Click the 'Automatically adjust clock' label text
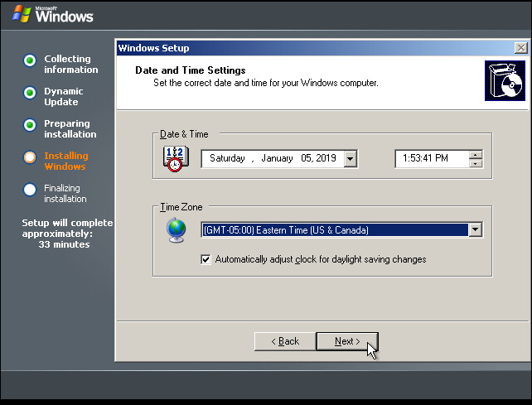This screenshot has height=405, width=532. [x=321, y=259]
